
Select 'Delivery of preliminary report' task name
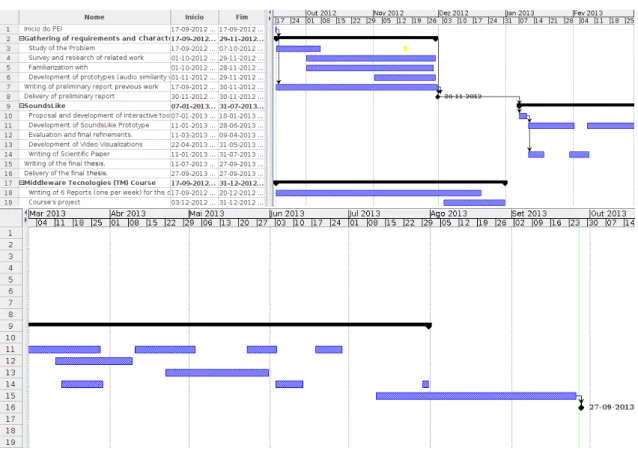tap(69, 96)
